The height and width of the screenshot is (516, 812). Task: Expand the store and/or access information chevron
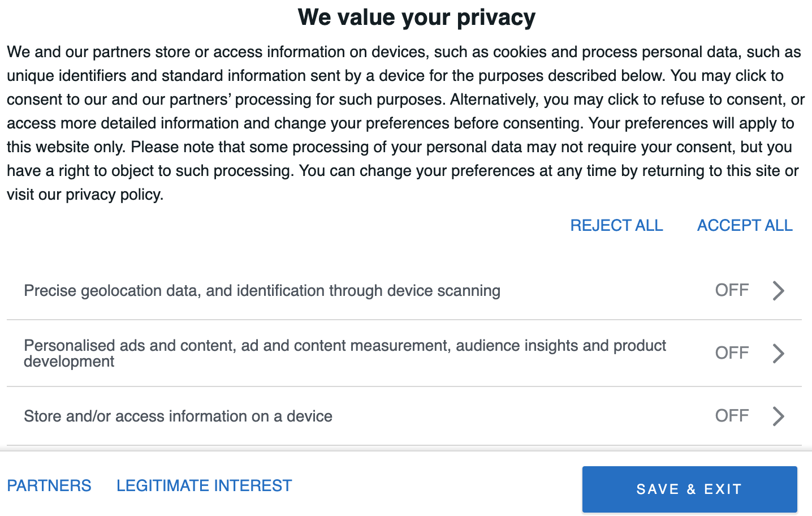click(x=779, y=416)
